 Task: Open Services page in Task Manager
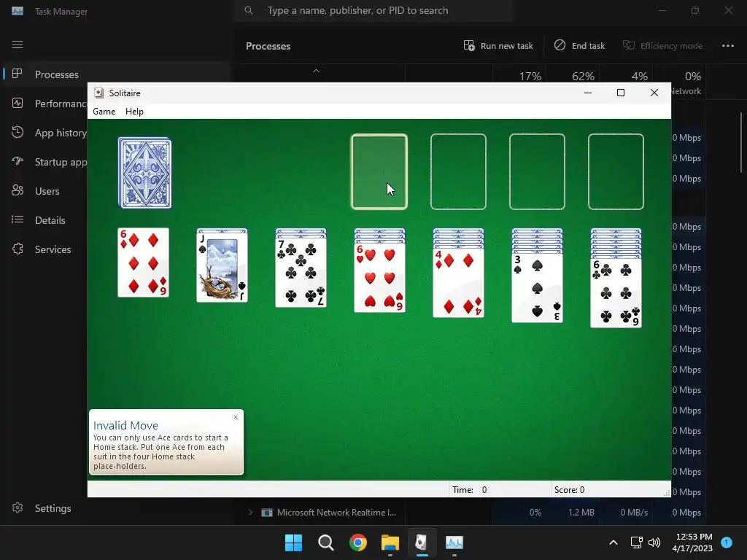click(x=45, y=249)
